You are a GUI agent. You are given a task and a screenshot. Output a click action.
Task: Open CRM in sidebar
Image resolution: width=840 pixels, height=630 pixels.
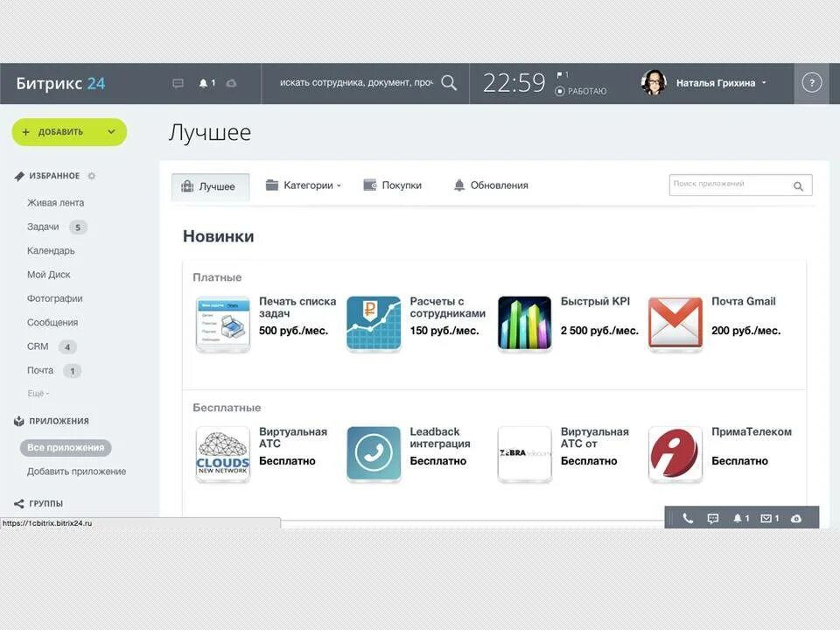[38, 346]
